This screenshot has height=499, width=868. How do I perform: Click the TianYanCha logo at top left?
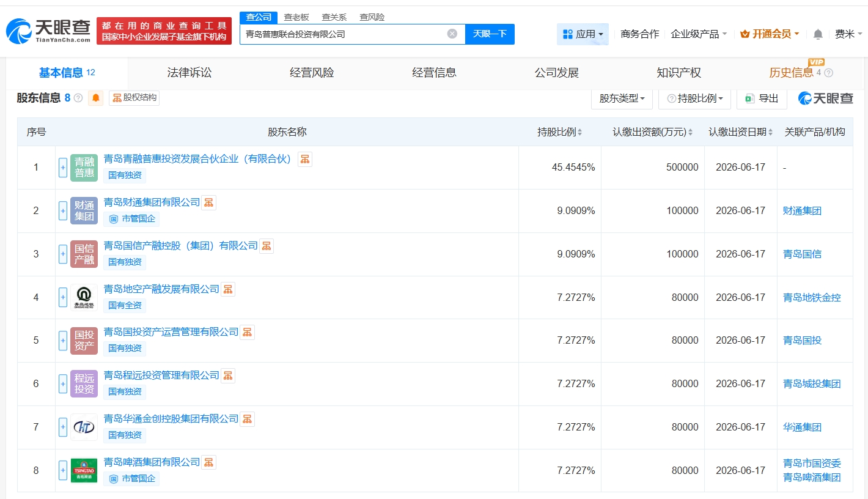pos(48,31)
